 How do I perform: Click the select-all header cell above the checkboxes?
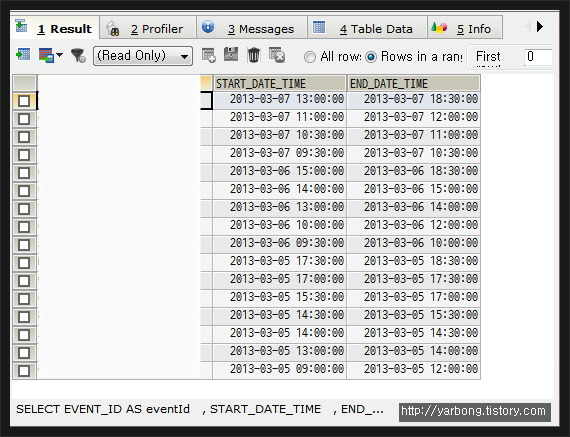pyautogui.click(x=24, y=83)
